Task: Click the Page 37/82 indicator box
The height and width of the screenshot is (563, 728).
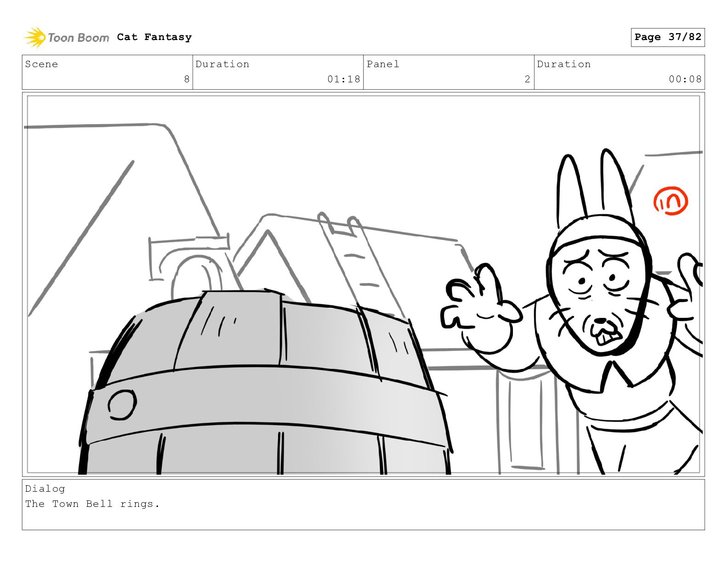Action: pyautogui.click(x=667, y=37)
